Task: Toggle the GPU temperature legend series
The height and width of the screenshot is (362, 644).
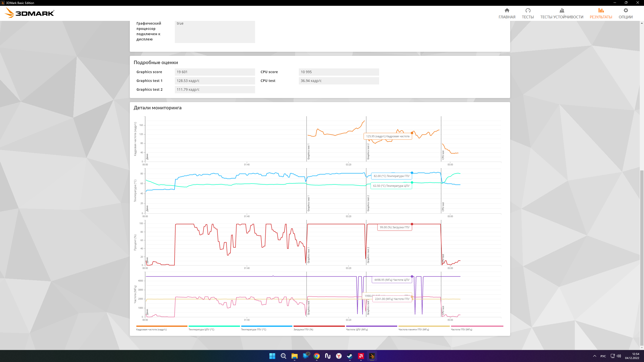Action: pyautogui.click(x=253, y=329)
